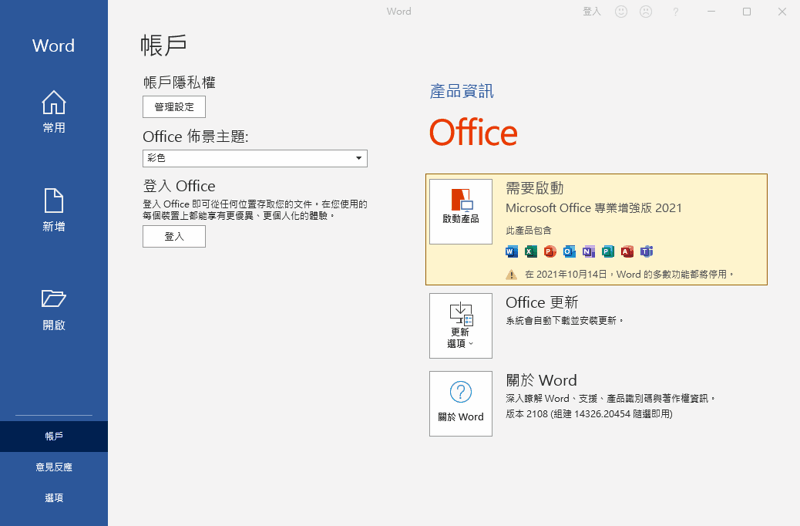Click the 關於 Word button
The image size is (800, 526).
461,404
